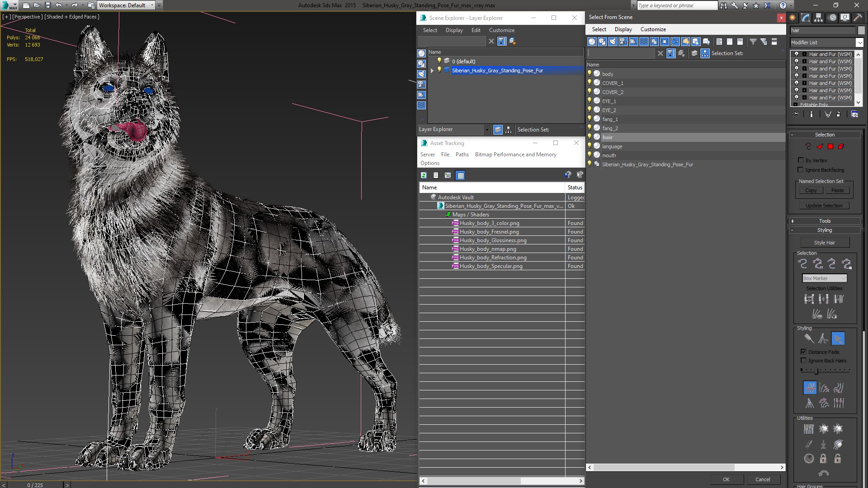Refresh the Asset Tracking list
The height and width of the screenshot is (488, 868).
424,175
